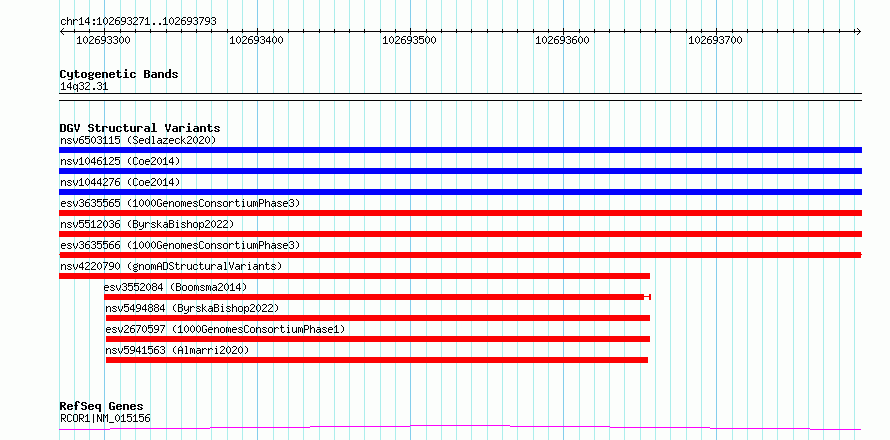Open nsv5512036 (ByrskaBishop2022) variant label
The image size is (890, 440).
point(147,224)
